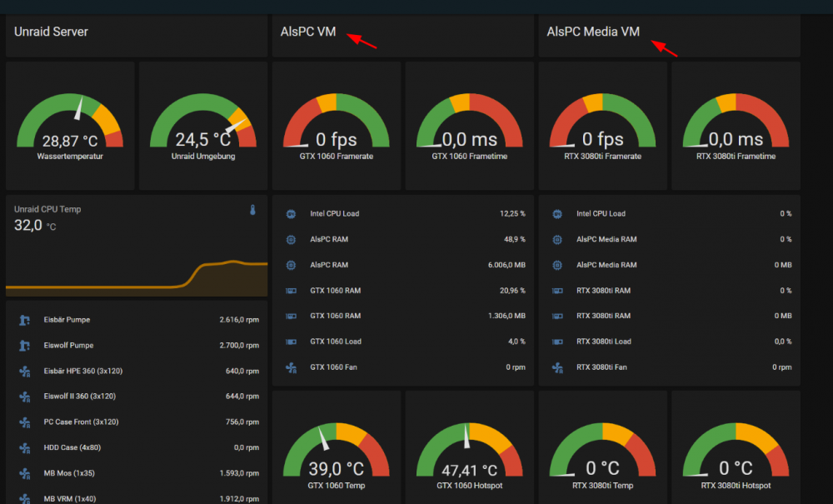Click the Eisbär Pumpe value 2.616,0 rpm
Screen dimensions: 833x504
coord(239,320)
